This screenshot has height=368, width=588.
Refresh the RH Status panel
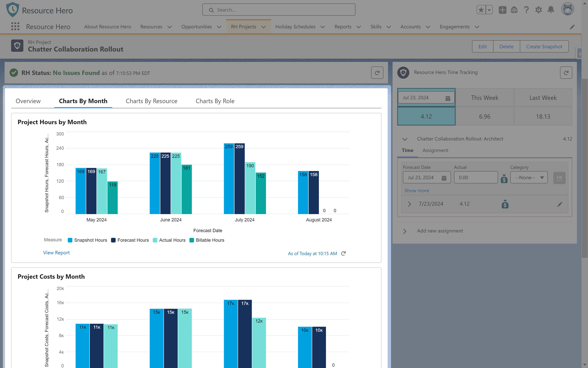[x=377, y=72]
